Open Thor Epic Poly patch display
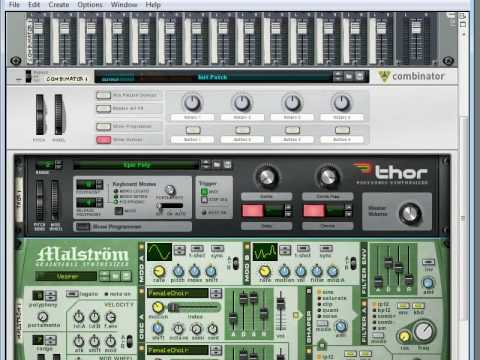The width and height of the screenshot is (480, 360). (x=136, y=165)
